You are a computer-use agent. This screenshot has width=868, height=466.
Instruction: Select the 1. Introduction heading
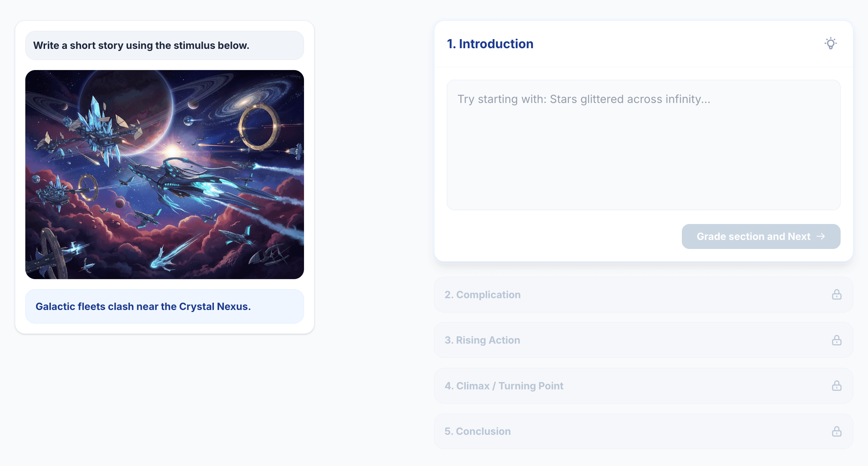pyautogui.click(x=490, y=44)
